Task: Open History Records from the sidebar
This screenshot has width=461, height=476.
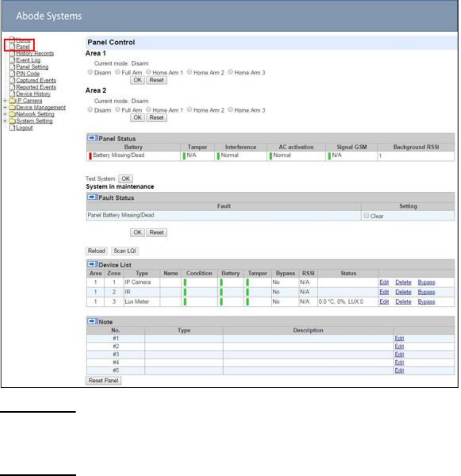Action: 35,53
